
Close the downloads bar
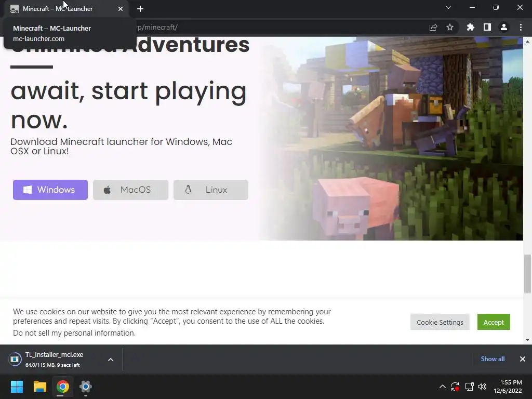coord(523,358)
